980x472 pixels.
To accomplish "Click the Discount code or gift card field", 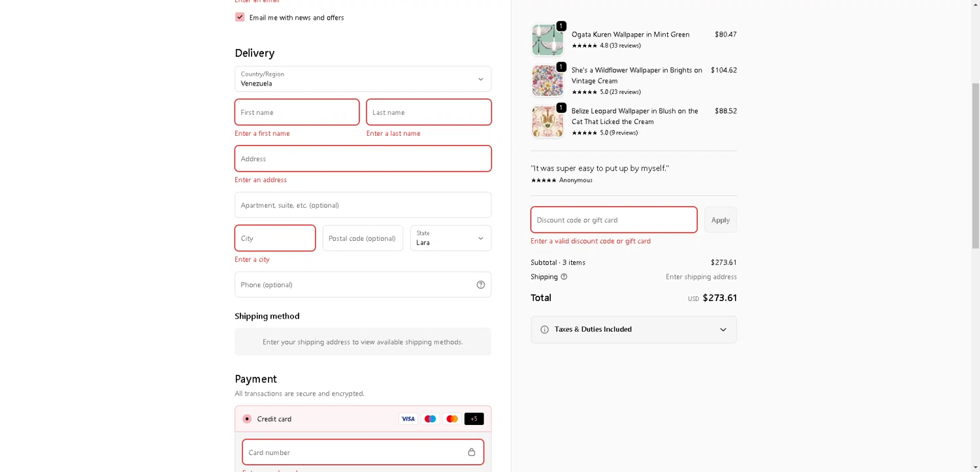I will pyautogui.click(x=614, y=220).
